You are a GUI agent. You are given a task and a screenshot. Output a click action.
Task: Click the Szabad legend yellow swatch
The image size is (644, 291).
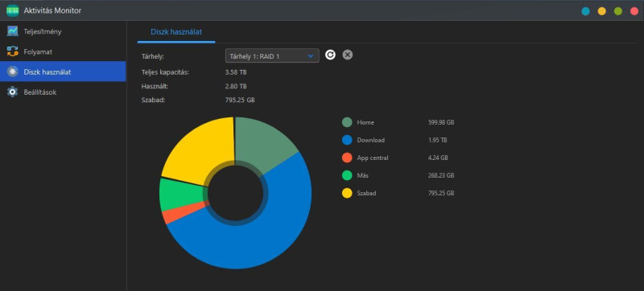(347, 193)
